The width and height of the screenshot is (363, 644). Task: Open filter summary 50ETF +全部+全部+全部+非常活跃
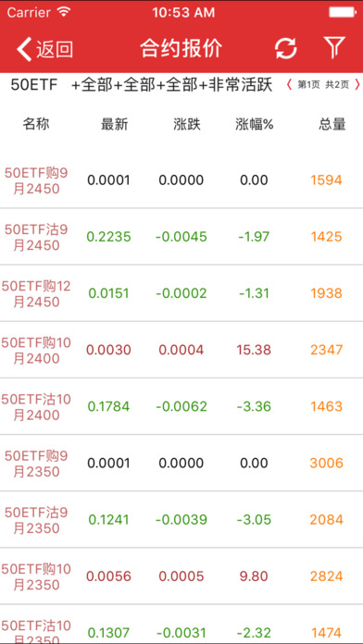click(x=142, y=85)
